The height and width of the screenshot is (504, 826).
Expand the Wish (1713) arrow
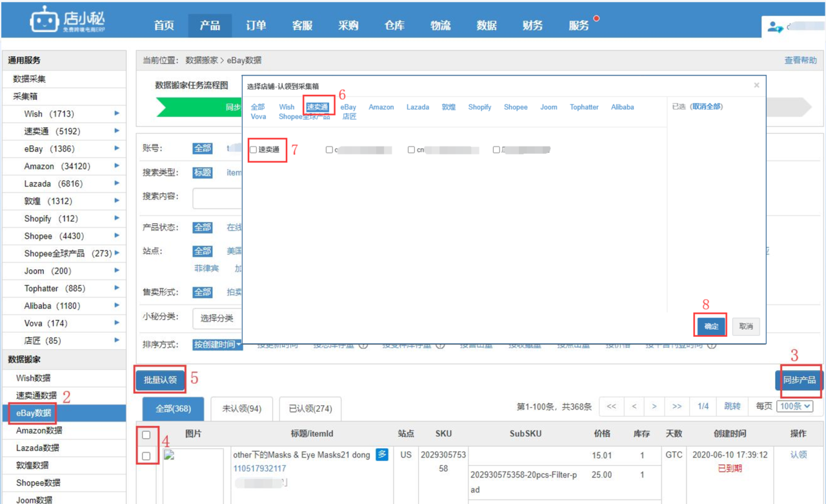click(117, 114)
